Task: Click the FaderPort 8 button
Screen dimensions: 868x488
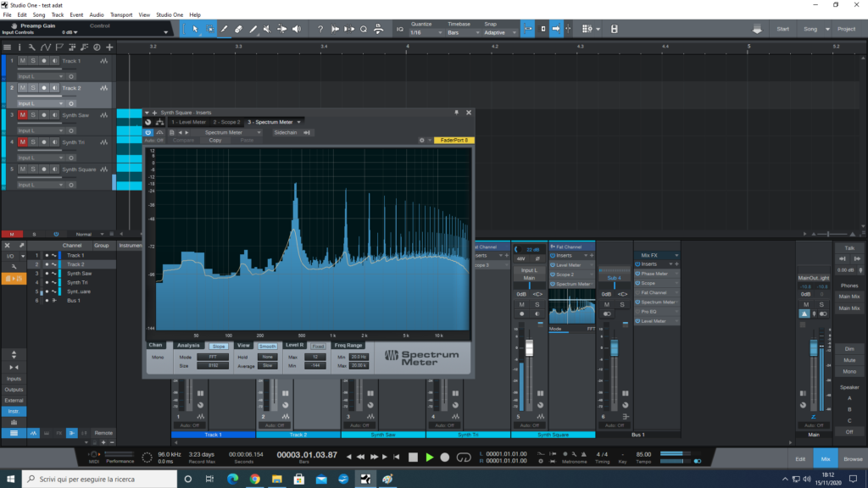Action: (454, 141)
